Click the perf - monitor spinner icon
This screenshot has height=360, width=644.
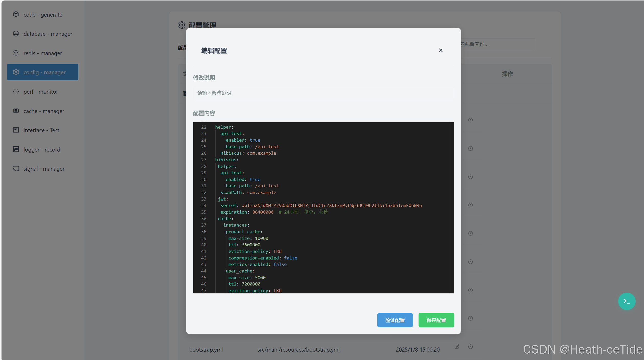pos(16,92)
